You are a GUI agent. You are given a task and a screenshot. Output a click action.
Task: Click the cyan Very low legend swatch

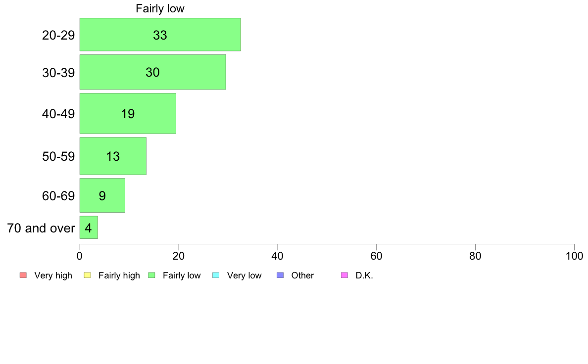(216, 275)
